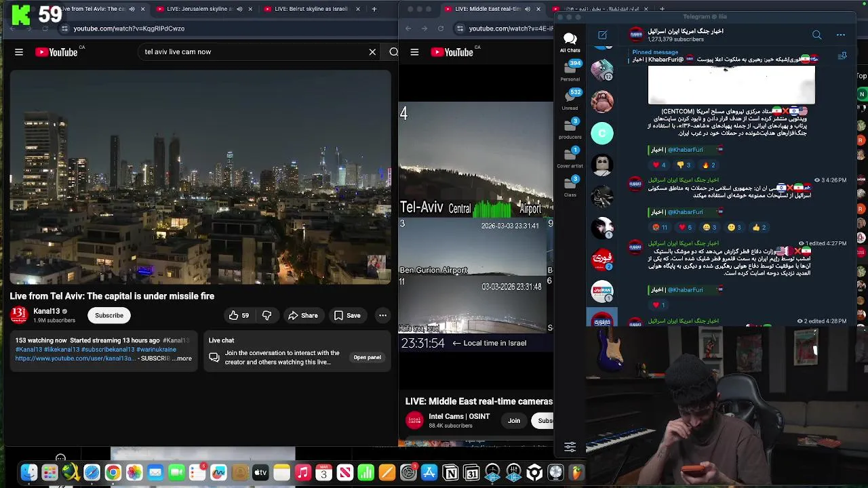Add fire reaction showing count 2
Viewport: 868px width, 488px height.
tap(709, 165)
